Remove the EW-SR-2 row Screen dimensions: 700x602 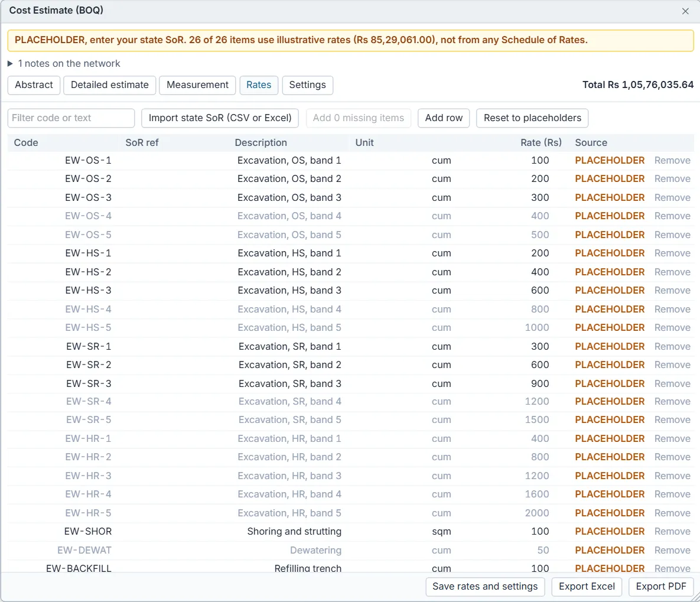pos(672,365)
